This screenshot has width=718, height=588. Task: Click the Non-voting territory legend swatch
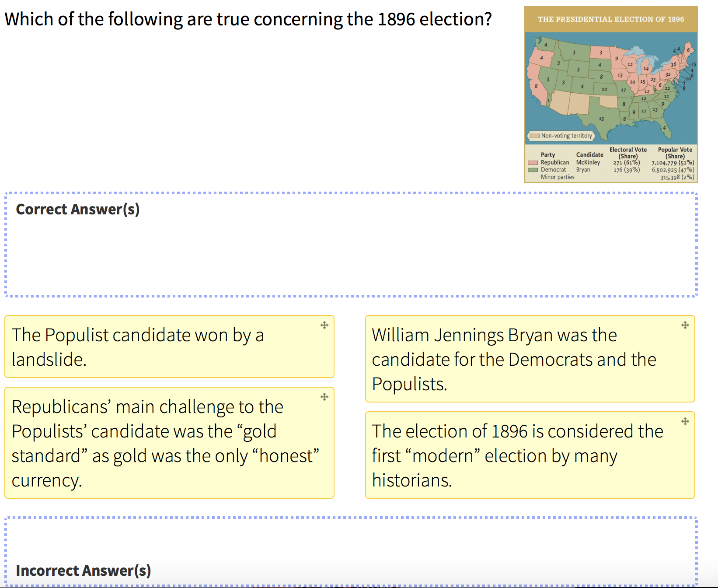[534, 136]
